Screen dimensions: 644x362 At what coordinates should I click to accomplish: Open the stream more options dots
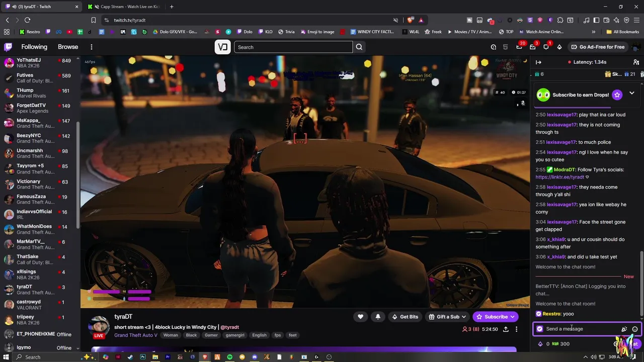point(516,329)
